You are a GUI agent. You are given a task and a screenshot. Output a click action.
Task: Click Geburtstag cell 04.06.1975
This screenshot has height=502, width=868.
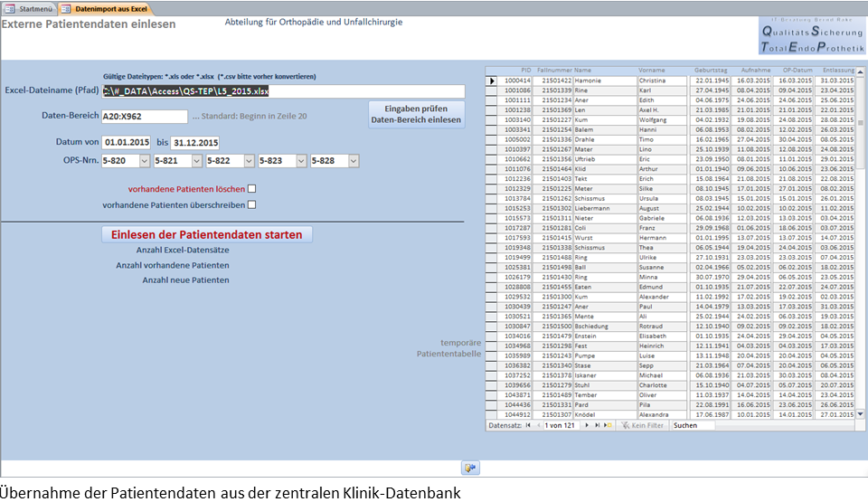pyautogui.click(x=710, y=100)
